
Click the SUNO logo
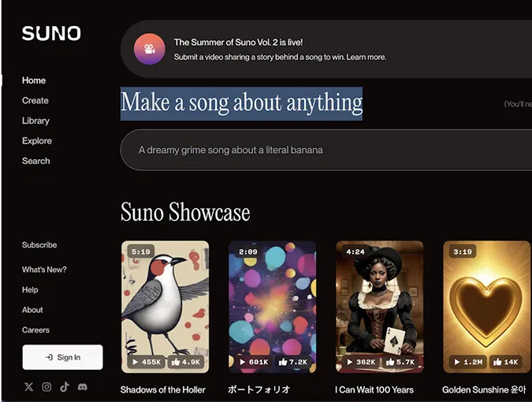pos(51,33)
